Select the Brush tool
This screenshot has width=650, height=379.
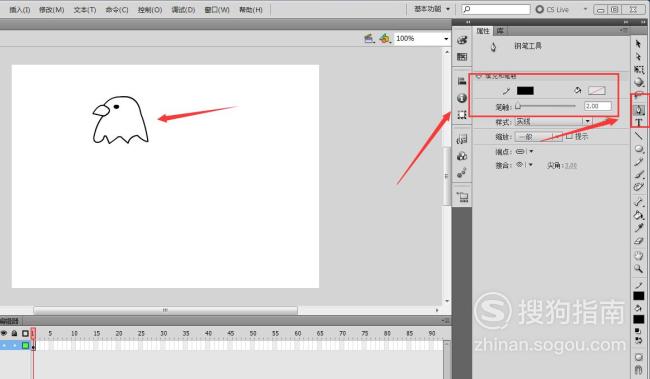638,175
